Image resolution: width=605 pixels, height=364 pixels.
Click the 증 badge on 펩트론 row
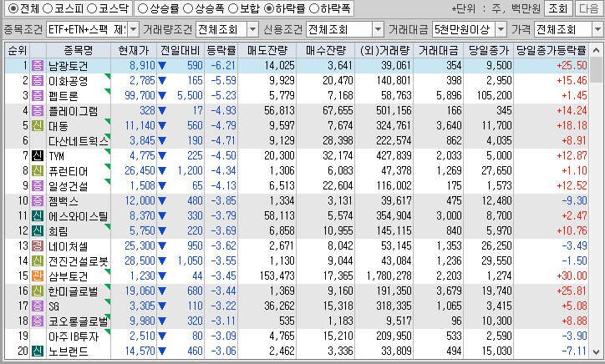pyautogui.click(x=38, y=96)
